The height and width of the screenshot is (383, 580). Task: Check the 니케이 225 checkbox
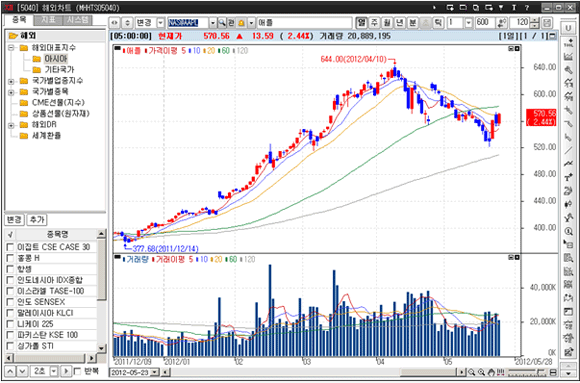[10, 324]
